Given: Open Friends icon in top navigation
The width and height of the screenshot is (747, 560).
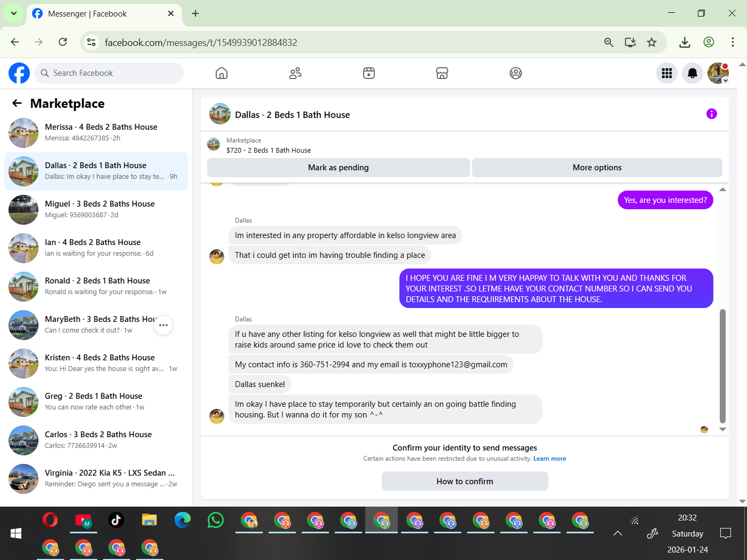Looking at the screenshot, I should 295,73.
